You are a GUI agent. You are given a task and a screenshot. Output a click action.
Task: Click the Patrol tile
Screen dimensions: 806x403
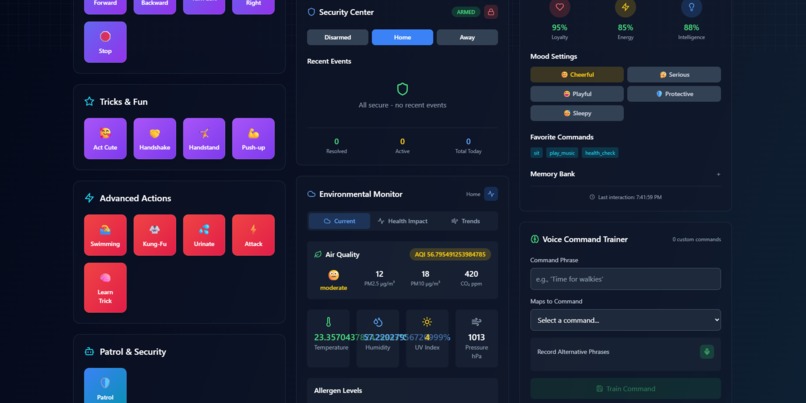pos(105,386)
